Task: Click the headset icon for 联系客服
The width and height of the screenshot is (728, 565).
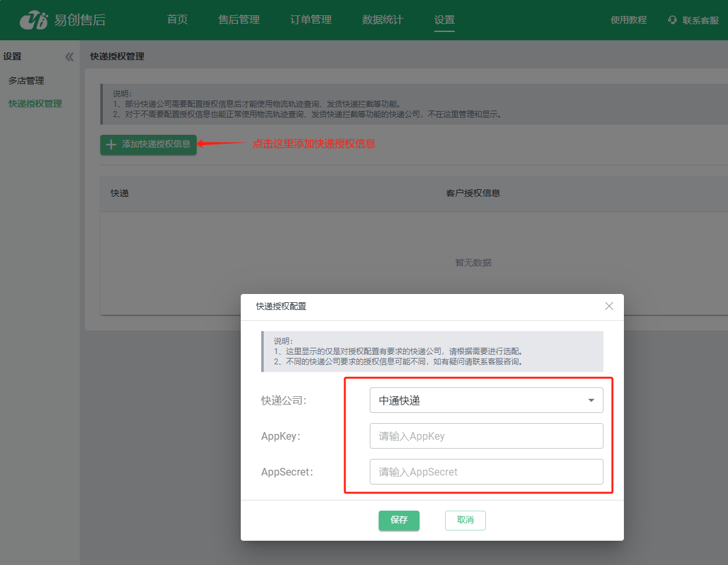Action: (x=672, y=20)
